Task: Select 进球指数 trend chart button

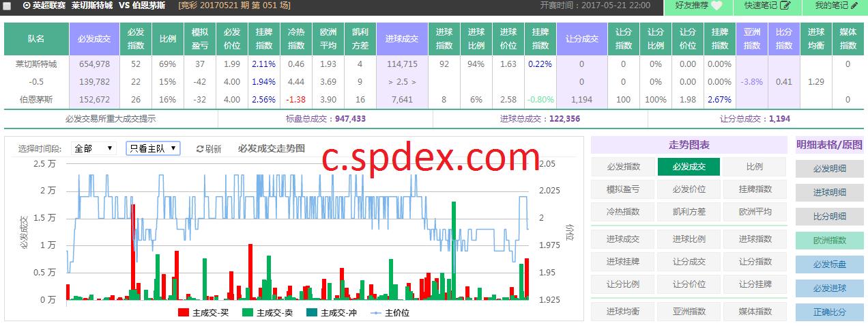Action: (x=755, y=239)
